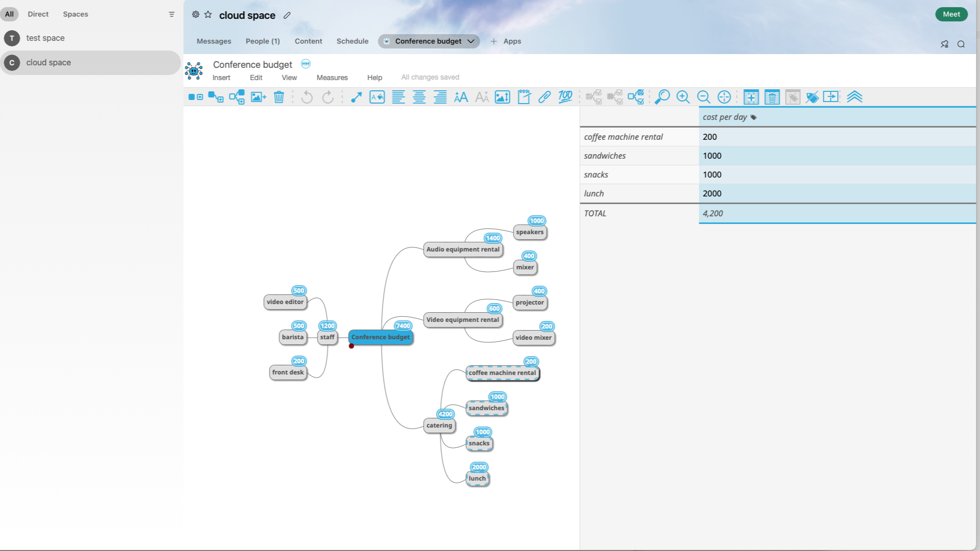Open the Measures menu
This screenshot has width=980, height=551.
click(x=332, y=78)
